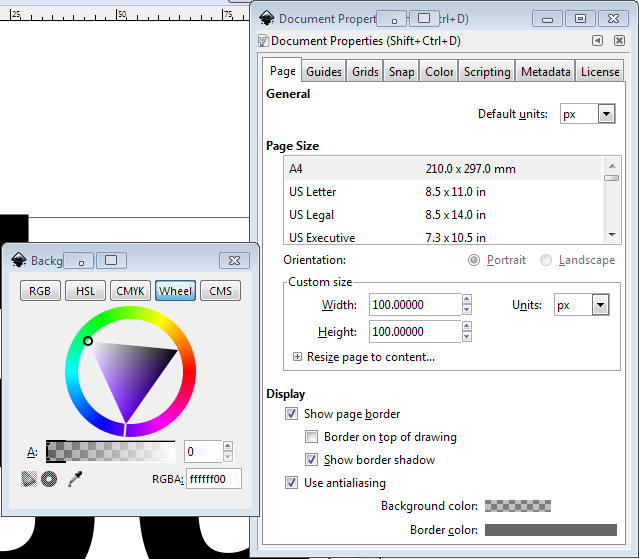Image resolution: width=639 pixels, height=559 pixels.
Task: Click the Document Properties dock panel icon
Action: coord(263,41)
